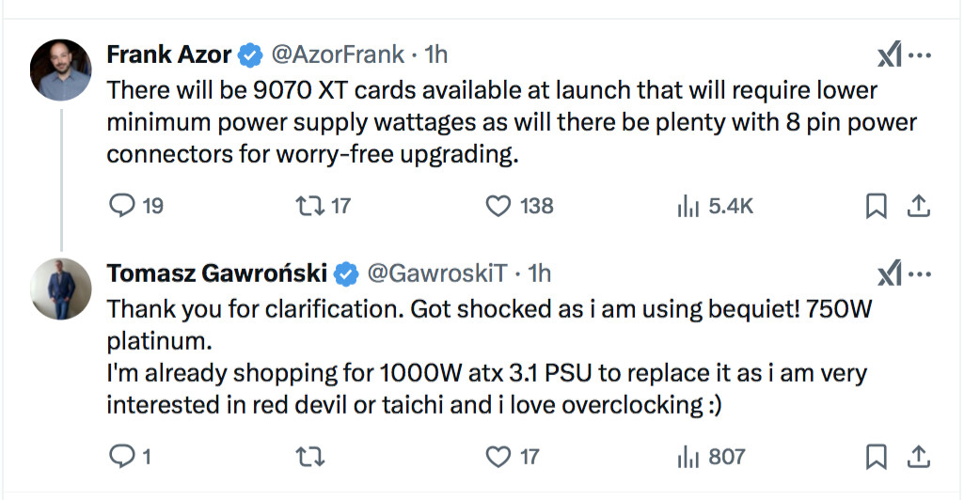Screen dimensions: 980x500
Task: Open Grok icon on Frank Azor's tweet
Action: point(890,56)
